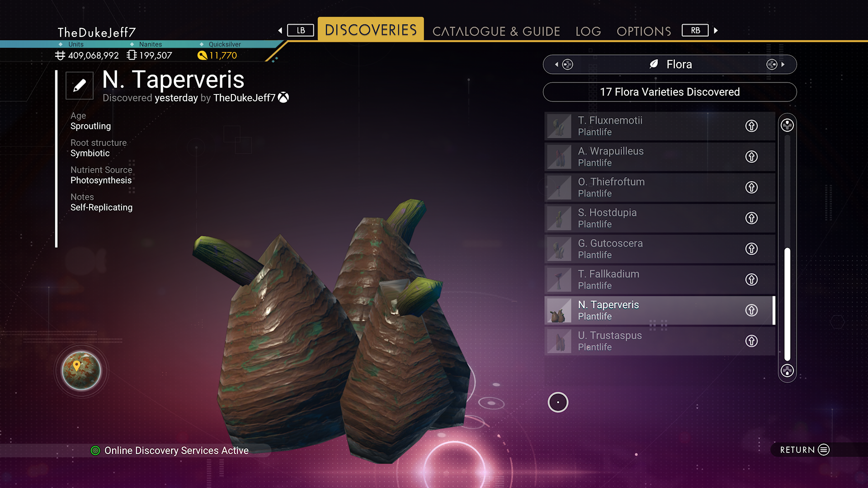868x488 pixels.
Task: Select S. Hostdupia plantlife entry
Action: pyautogui.click(x=660, y=218)
